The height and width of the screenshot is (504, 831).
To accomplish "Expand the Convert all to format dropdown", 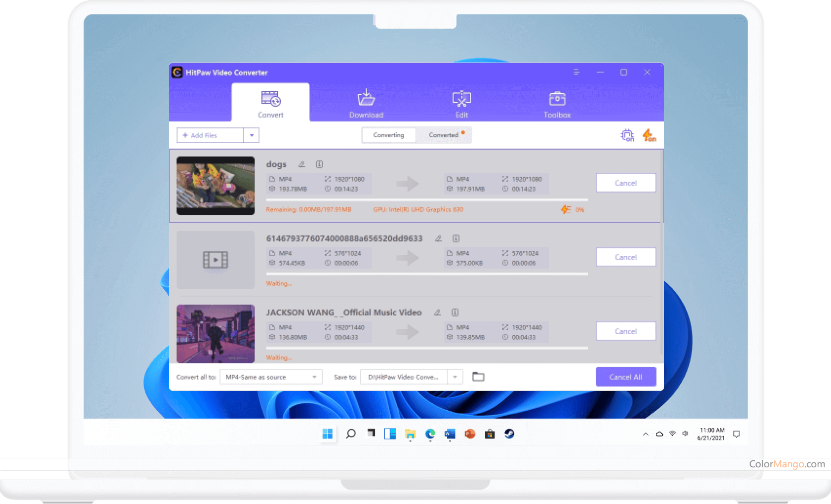I will (x=315, y=377).
